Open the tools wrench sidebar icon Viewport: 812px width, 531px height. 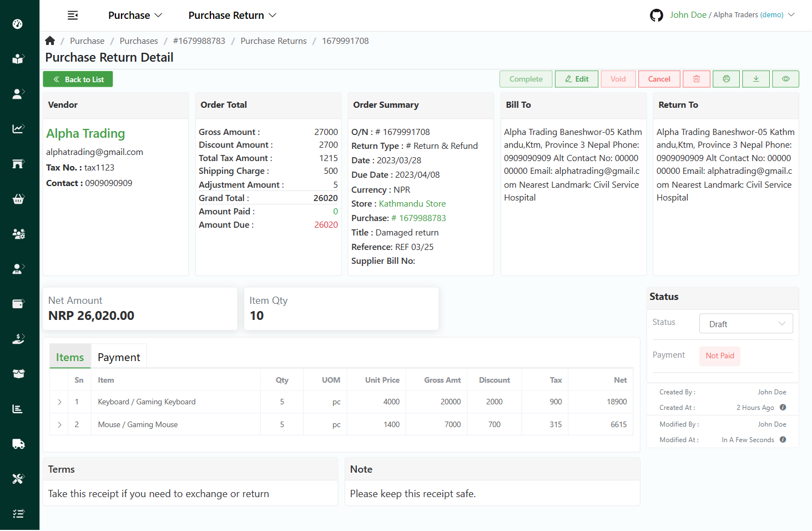coord(18,479)
